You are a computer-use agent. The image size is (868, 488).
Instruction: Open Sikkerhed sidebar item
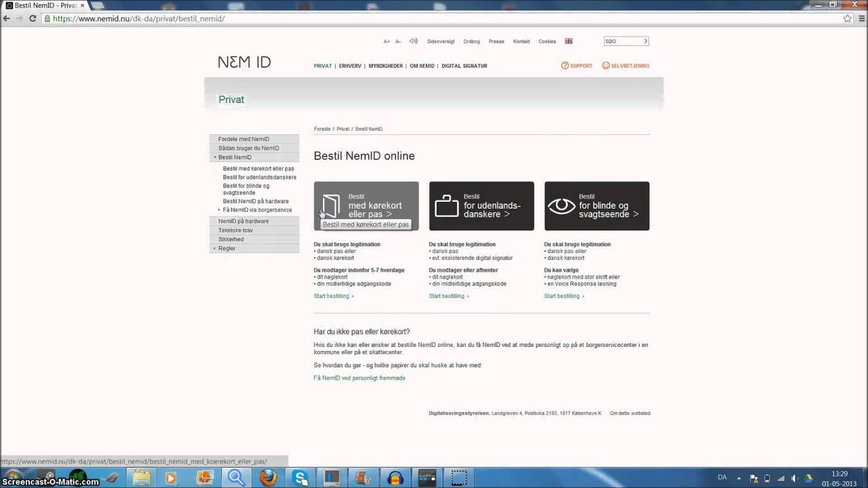[x=254, y=239]
